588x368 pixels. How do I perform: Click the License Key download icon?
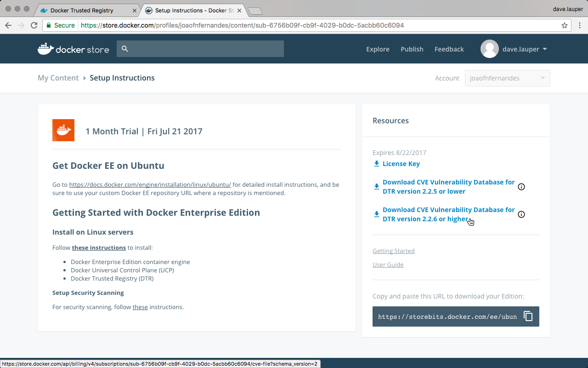[x=377, y=164]
